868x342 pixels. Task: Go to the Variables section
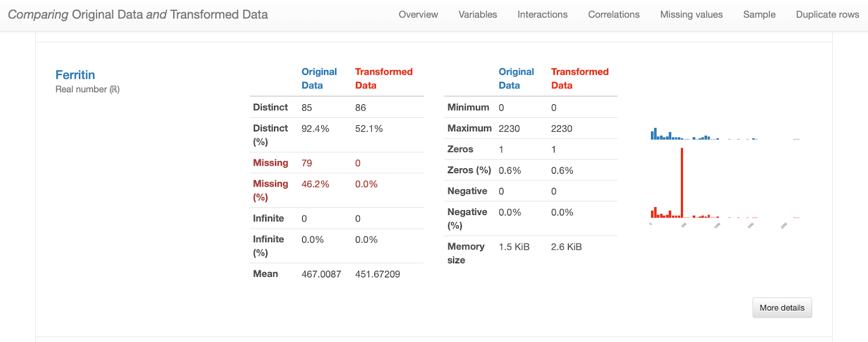pyautogui.click(x=477, y=15)
